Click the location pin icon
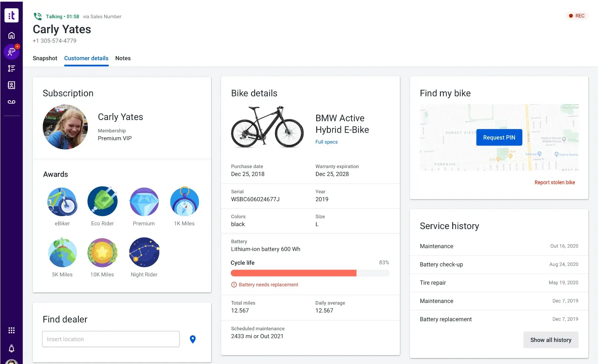This screenshot has width=600, height=364. click(x=193, y=339)
